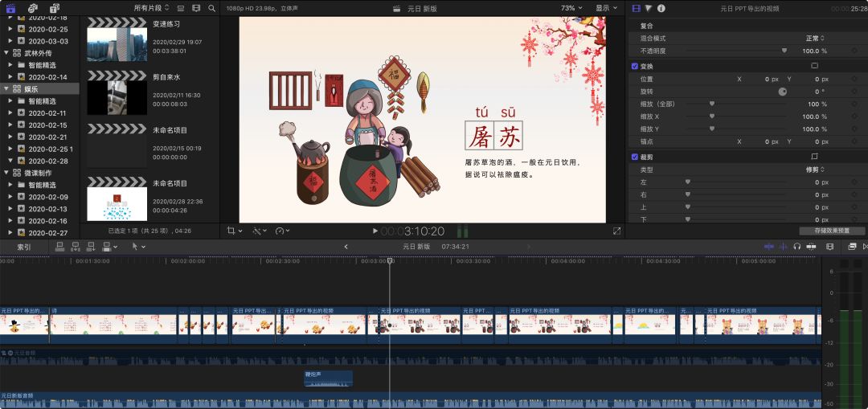This screenshot has height=409, width=868.
Task: Click the 索引 timeline index button
Action: coord(24,247)
